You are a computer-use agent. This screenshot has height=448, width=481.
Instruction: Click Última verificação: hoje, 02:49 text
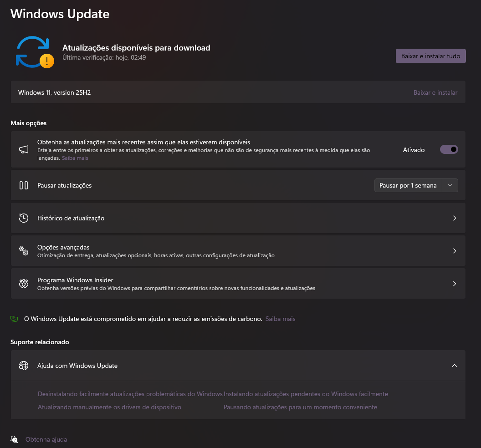tap(104, 58)
